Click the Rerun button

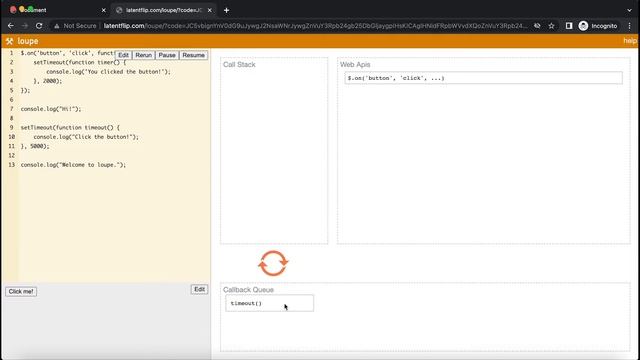[x=144, y=55]
